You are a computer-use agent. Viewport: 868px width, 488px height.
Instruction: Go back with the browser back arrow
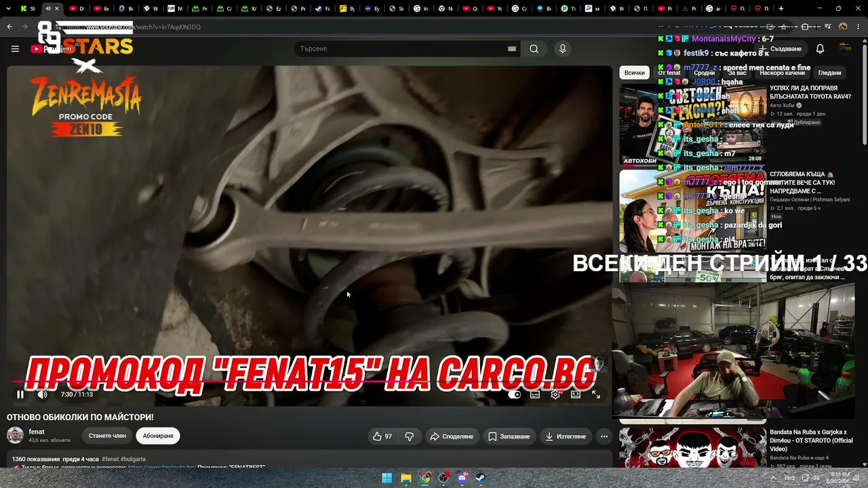[x=9, y=27]
